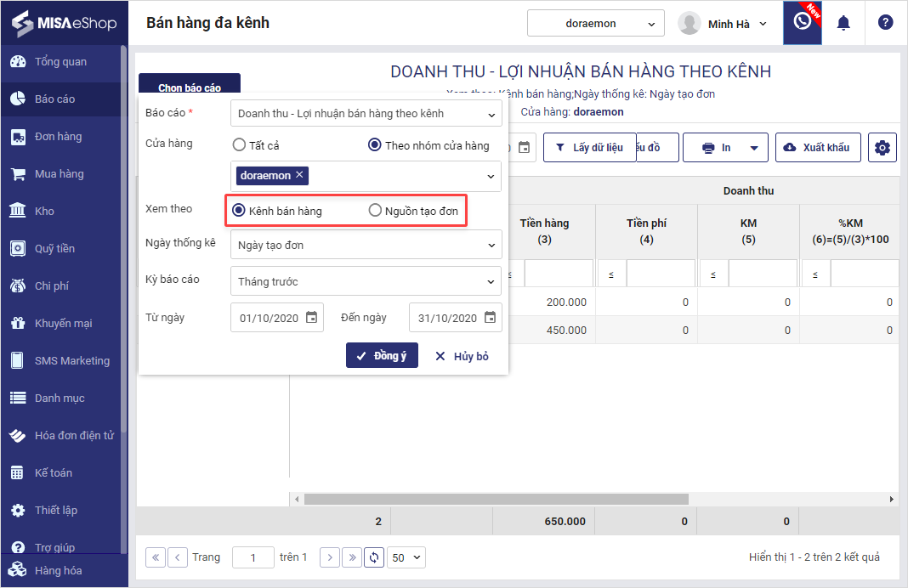Viewport: 908px width, 588px height.
Task: Open Tổng quan dashboard icon
Action: (18, 61)
